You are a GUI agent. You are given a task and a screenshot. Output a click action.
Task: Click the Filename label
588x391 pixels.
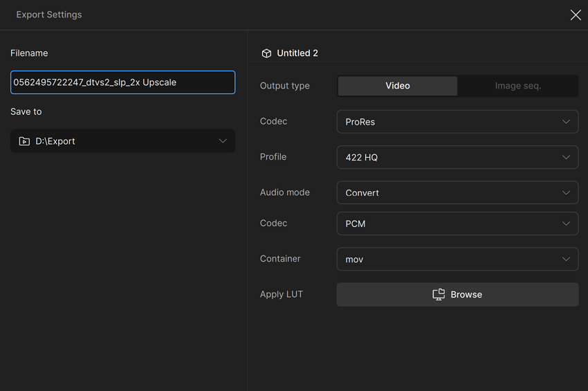point(29,53)
